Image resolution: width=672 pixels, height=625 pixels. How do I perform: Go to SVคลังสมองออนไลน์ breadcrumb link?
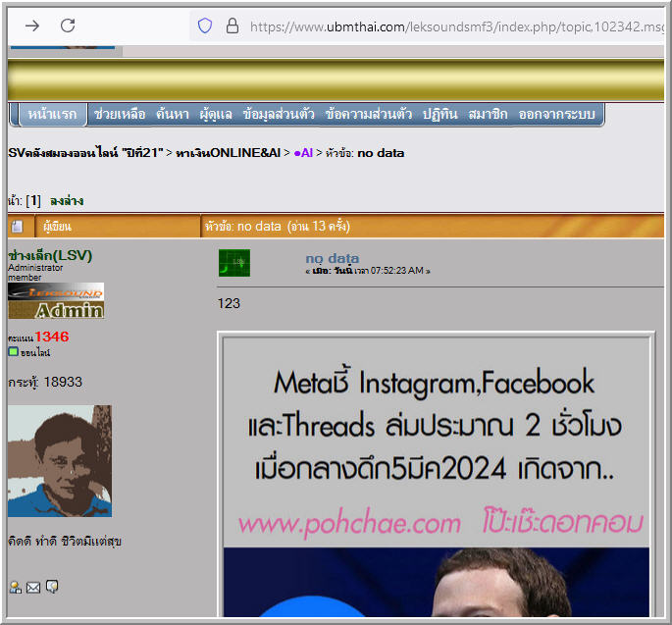pos(85,153)
